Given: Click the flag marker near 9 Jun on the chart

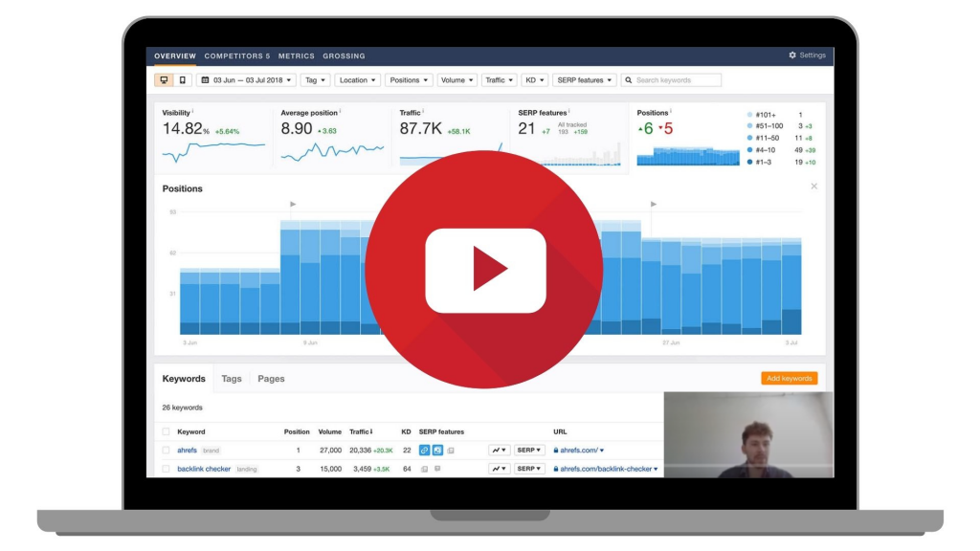Looking at the screenshot, I should click(x=293, y=205).
